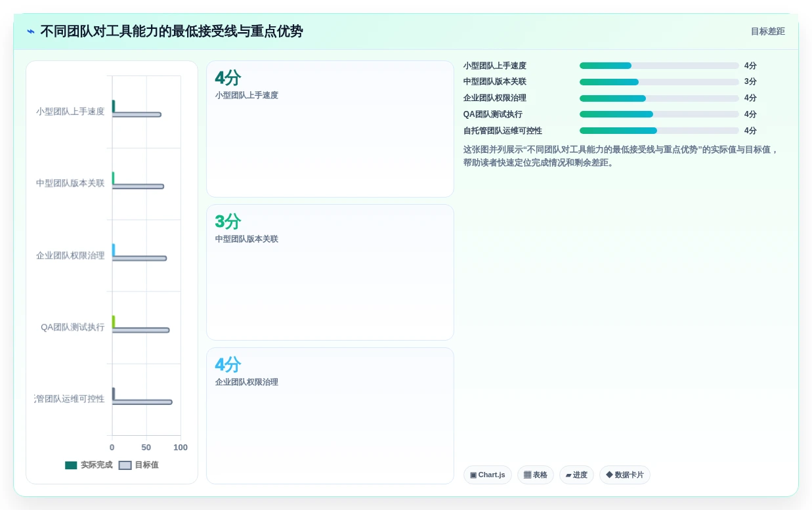Click the 进度 tag chip
The image size is (812, 510).
pyautogui.click(x=576, y=475)
